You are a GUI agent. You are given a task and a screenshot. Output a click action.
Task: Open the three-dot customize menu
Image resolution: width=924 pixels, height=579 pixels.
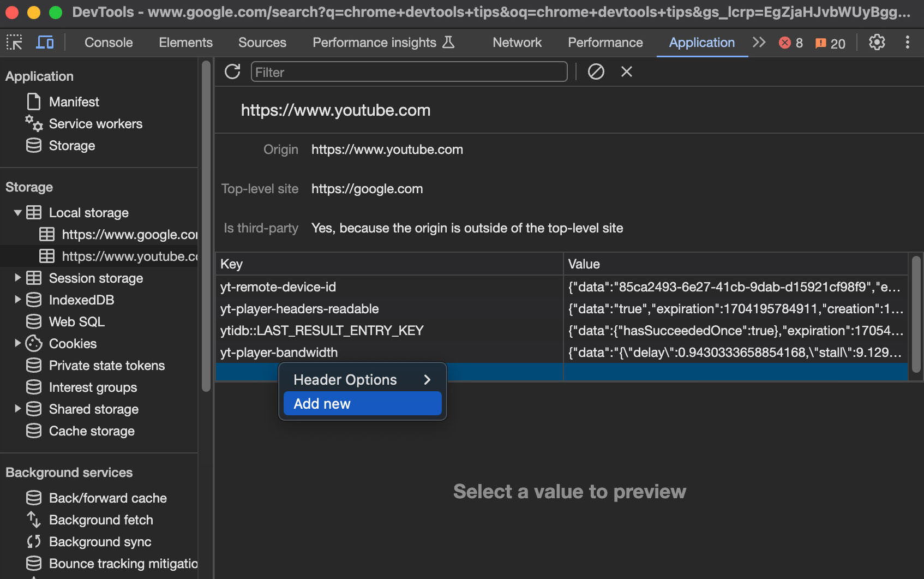point(908,43)
